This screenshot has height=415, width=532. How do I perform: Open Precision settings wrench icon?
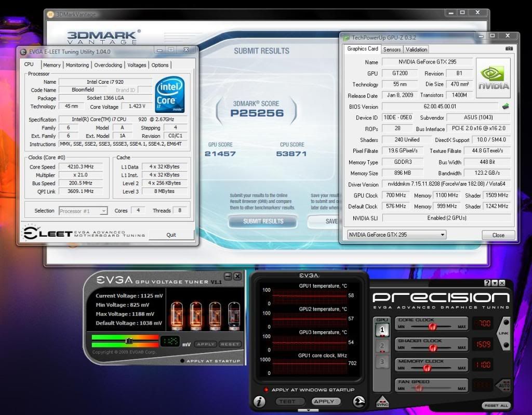[x=359, y=402]
